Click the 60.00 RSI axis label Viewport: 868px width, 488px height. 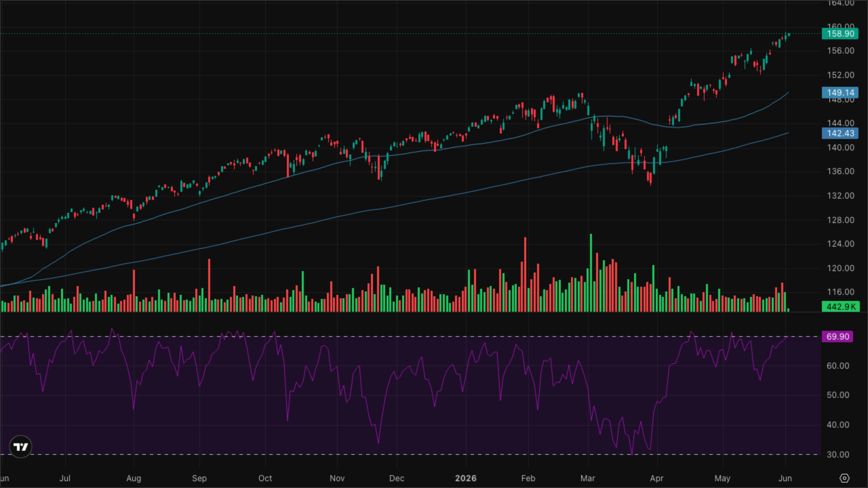[x=838, y=366]
